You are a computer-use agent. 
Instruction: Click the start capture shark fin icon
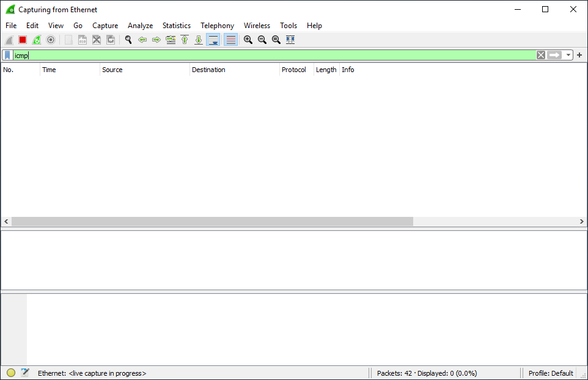pyautogui.click(x=9, y=40)
